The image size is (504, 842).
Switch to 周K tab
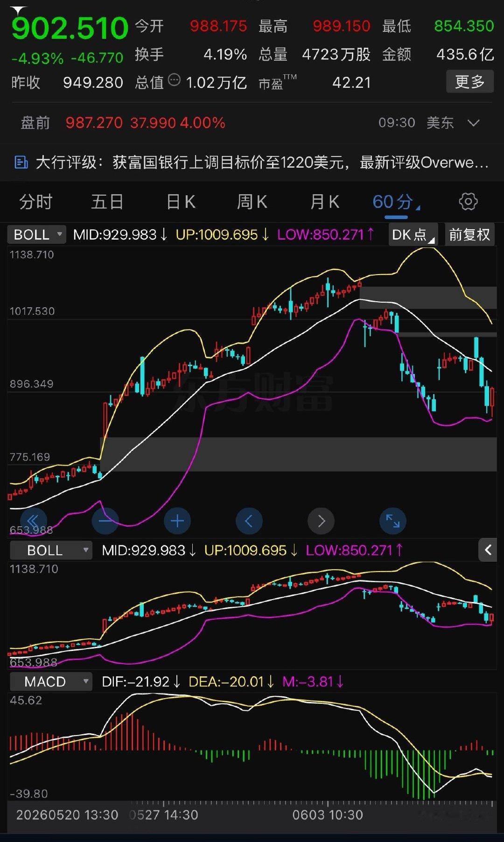coord(252,202)
